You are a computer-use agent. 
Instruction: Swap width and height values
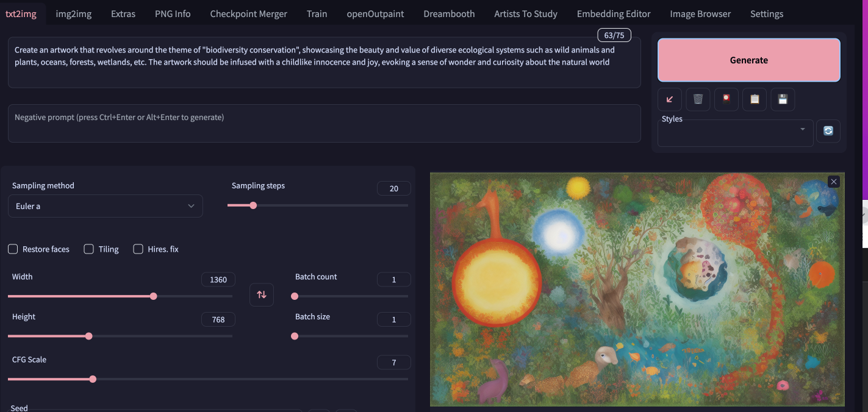[262, 295]
